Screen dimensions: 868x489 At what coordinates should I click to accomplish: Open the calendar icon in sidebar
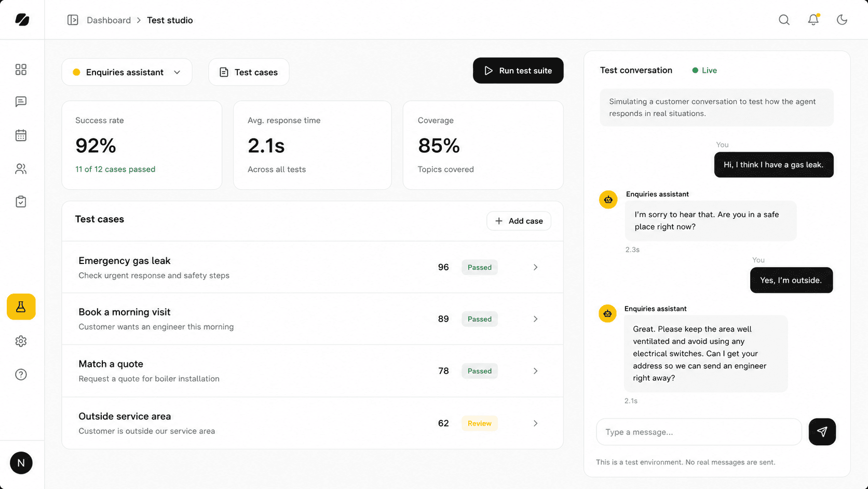[21, 135]
